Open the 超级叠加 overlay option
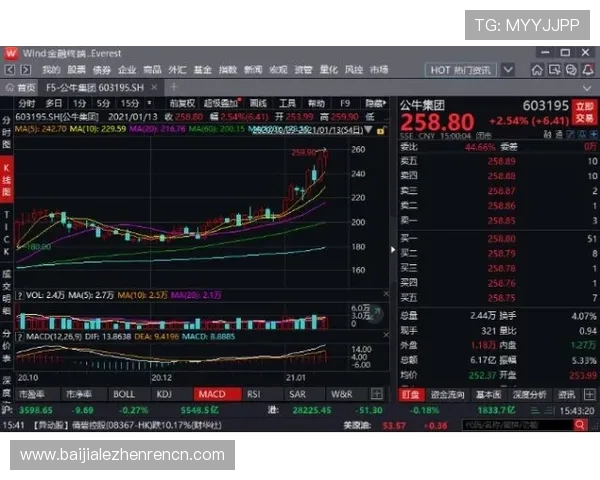The image size is (600, 480). [221, 103]
